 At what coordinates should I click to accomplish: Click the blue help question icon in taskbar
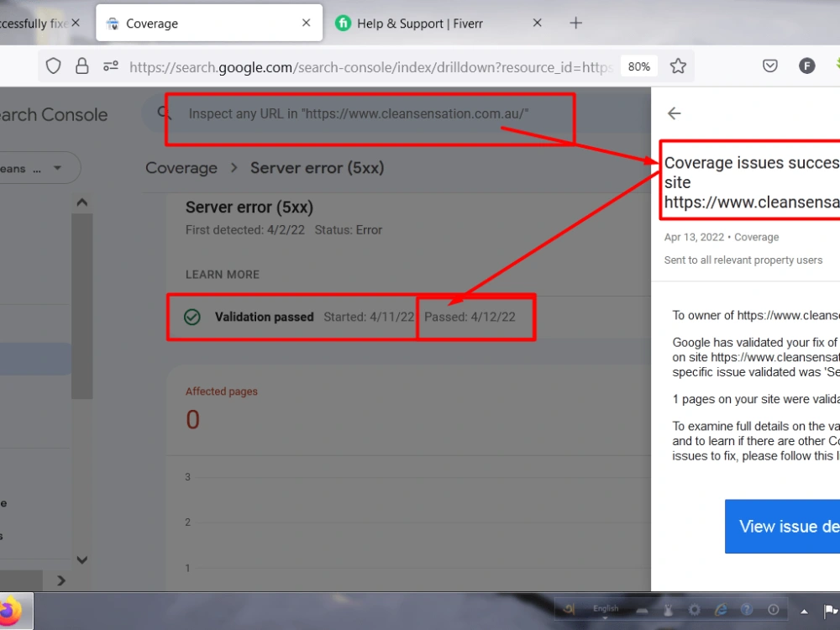746,610
